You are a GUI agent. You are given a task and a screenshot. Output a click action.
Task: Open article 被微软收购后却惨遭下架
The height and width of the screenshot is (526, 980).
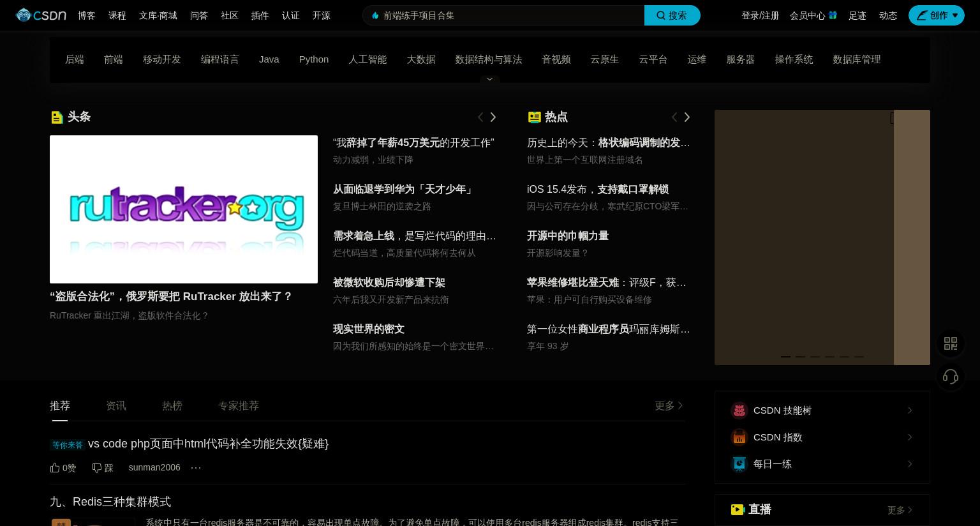tap(389, 282)
